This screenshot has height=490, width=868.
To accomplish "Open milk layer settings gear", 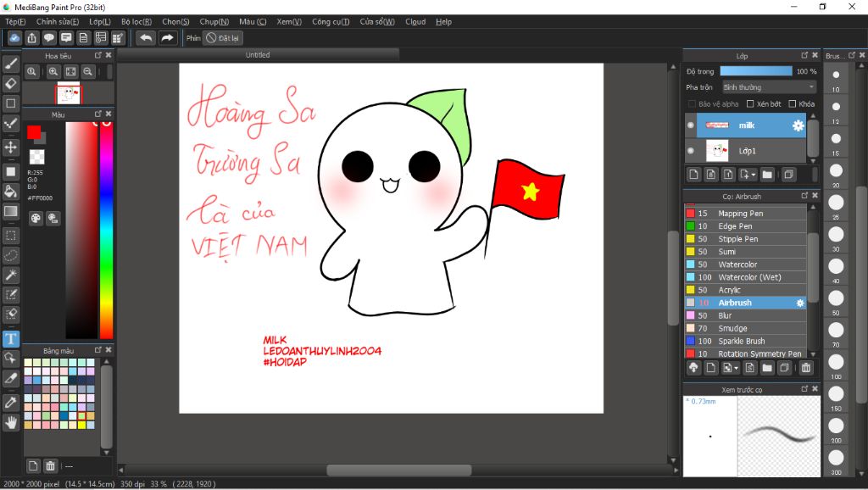I will (x=798, y=125).
